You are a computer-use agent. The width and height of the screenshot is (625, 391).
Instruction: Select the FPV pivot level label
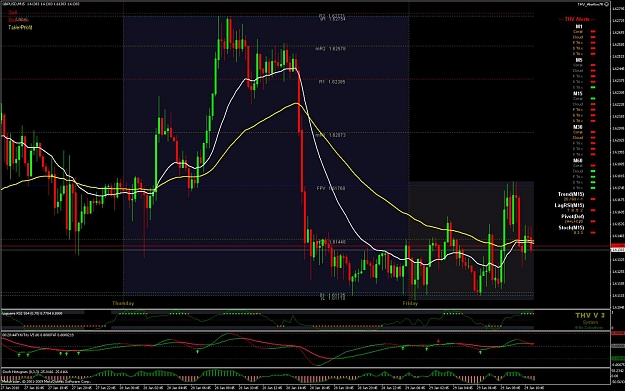click(x=331, y=188)
